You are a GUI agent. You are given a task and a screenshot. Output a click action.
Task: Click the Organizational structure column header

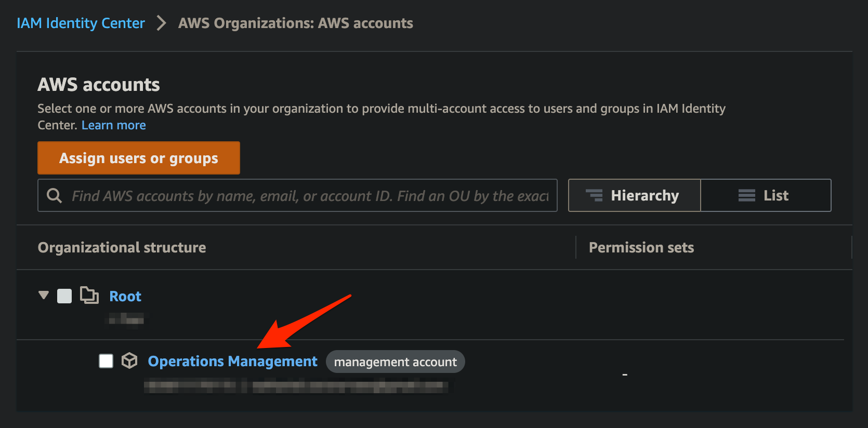point(122,247)
